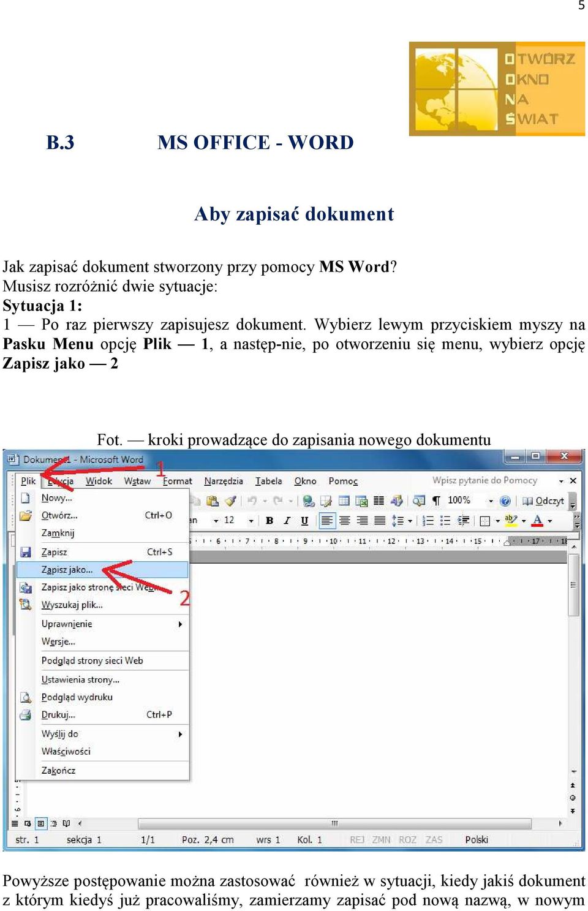Expand Undo history dropdown arrow
The image size is (588, 911).
coord(265,501)
